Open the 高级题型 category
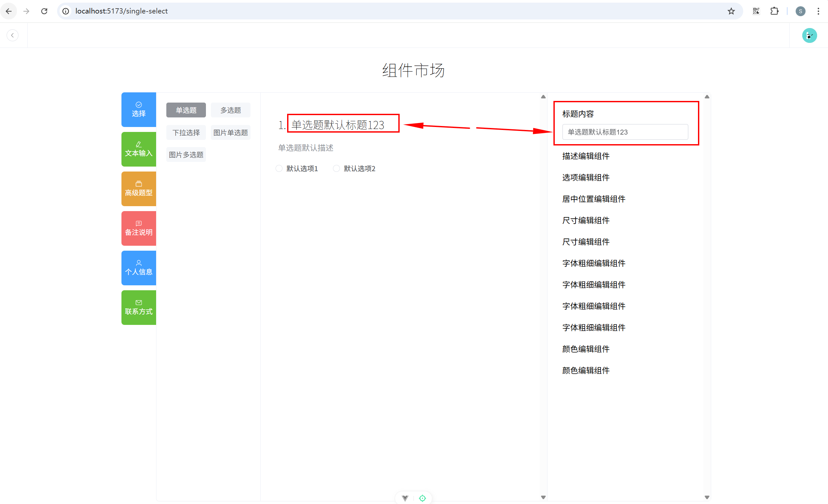The height and width of the screenshot is (504, 828). pyautogui.click(x=139, y=189)
